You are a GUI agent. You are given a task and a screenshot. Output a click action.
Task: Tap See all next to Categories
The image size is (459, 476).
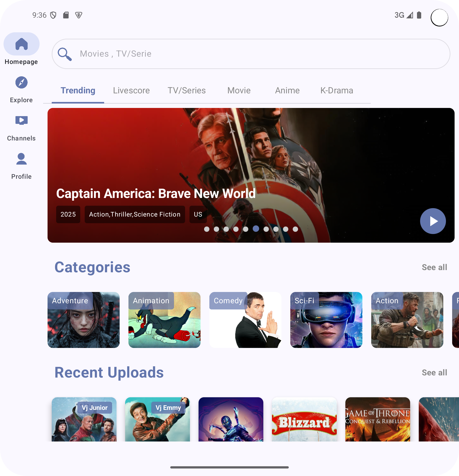434,267
